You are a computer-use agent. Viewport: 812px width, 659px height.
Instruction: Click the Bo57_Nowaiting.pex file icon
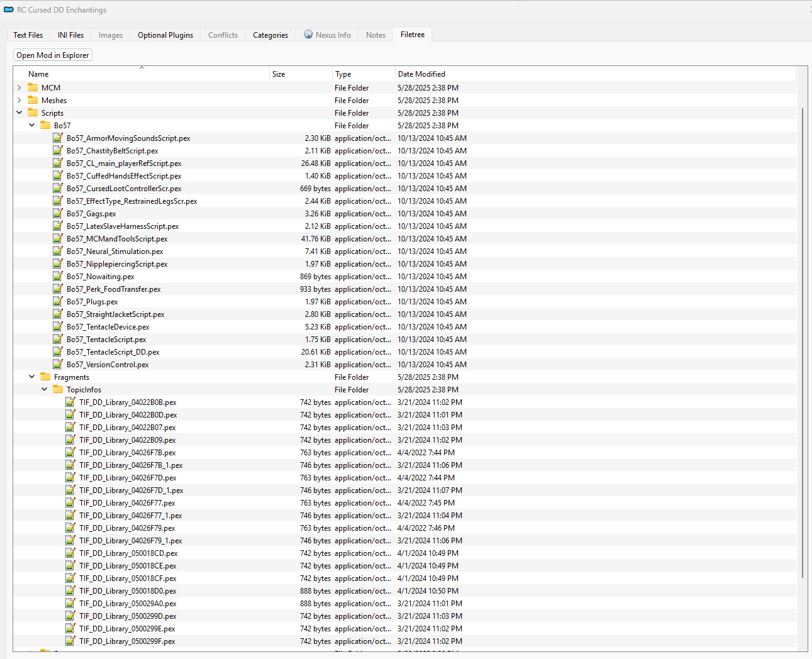pos(58,276)
